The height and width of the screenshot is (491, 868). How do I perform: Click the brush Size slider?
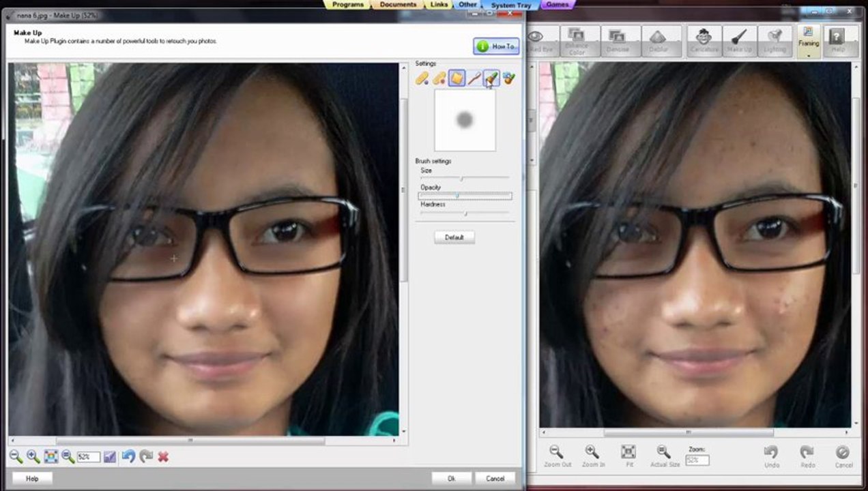465,179
